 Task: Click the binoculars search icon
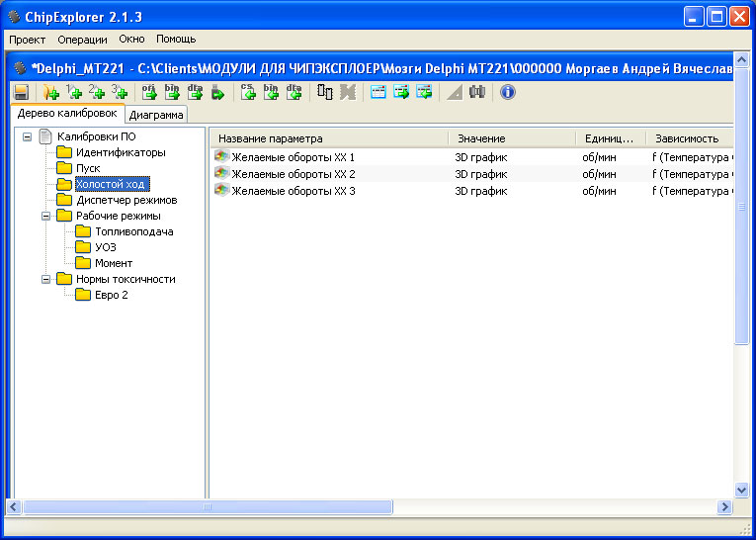pos(477,92)
